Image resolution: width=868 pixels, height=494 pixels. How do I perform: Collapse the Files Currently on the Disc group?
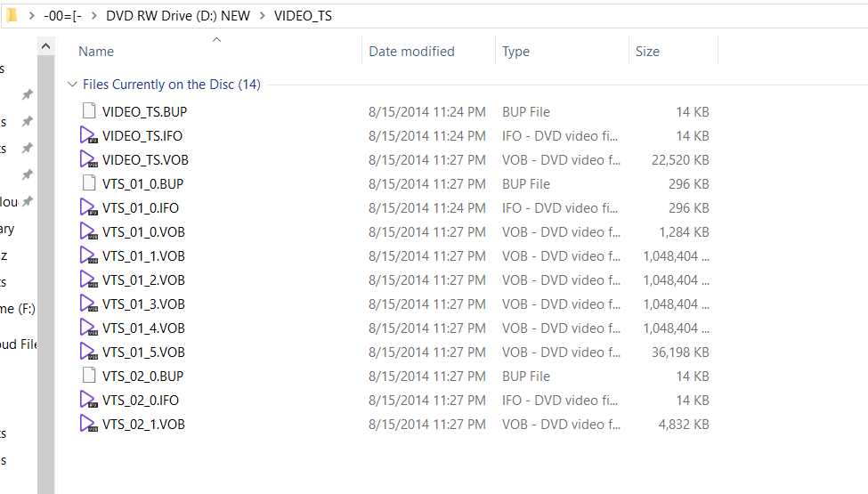pos(72,85)
